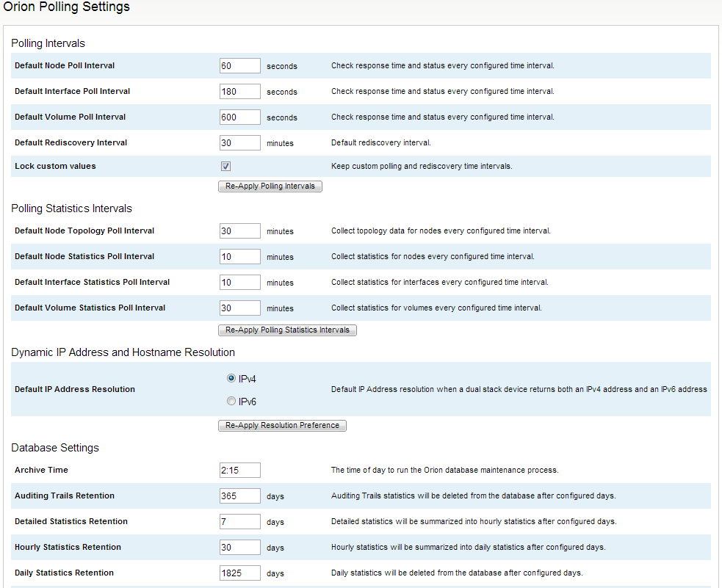
Task: Click Default Volume Statistics Poll Interval label
Action: pyautogui.click(x=90, y=308)
